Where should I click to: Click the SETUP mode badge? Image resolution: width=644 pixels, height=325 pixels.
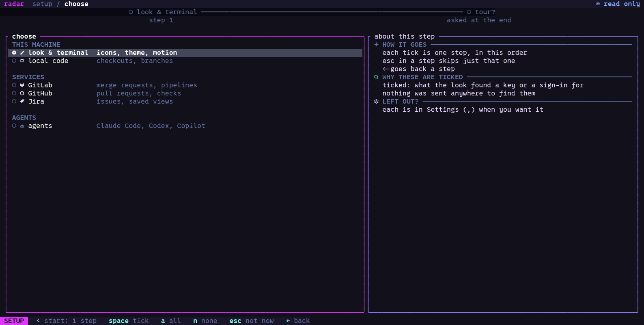tap(14, 321)
